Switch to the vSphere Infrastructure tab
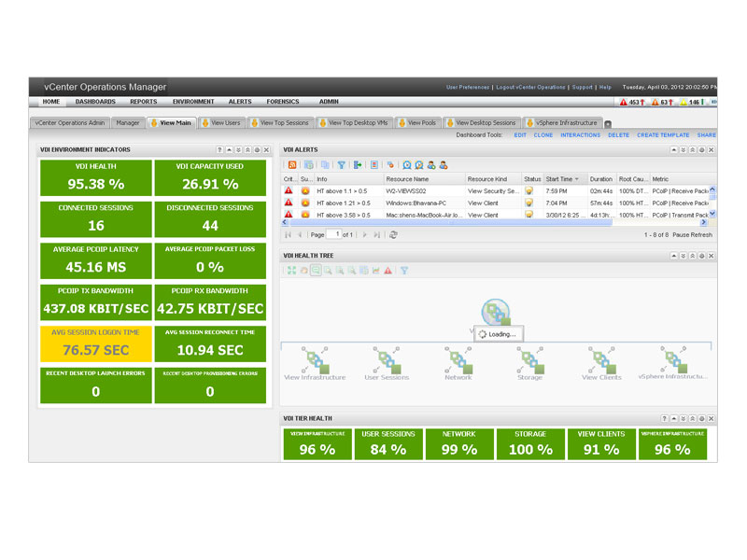 point(562,123)
